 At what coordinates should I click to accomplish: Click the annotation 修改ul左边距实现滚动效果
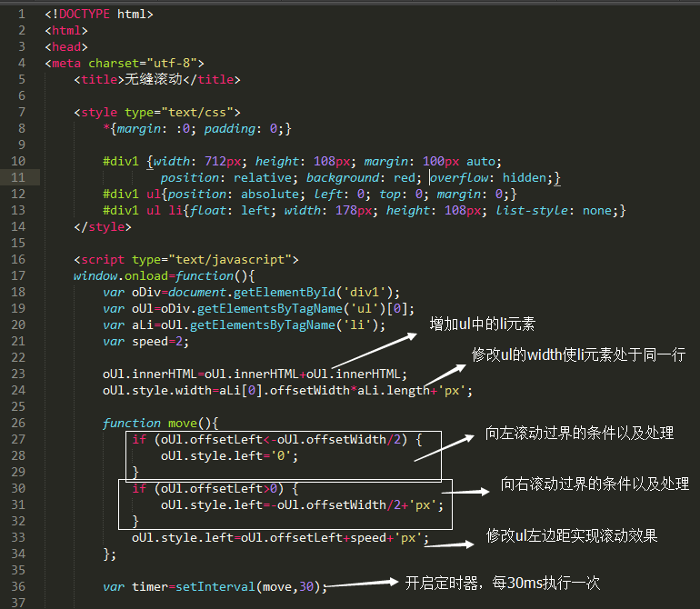click(572, 535)
